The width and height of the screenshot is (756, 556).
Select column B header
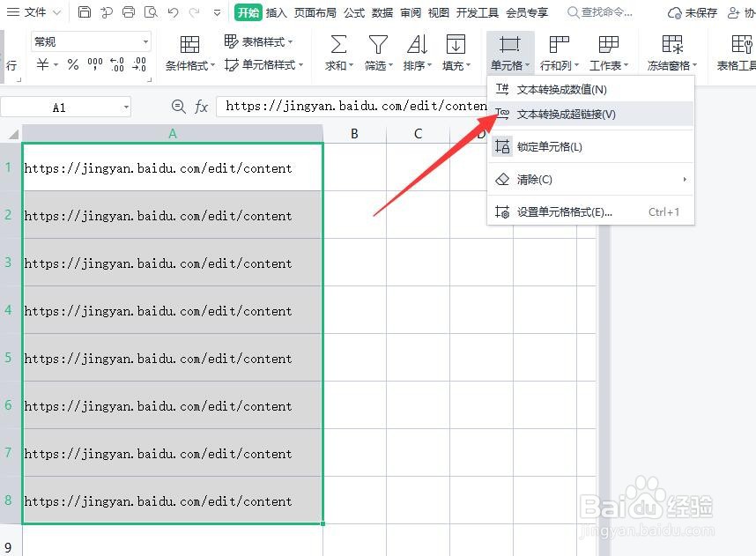coord(354,134)
